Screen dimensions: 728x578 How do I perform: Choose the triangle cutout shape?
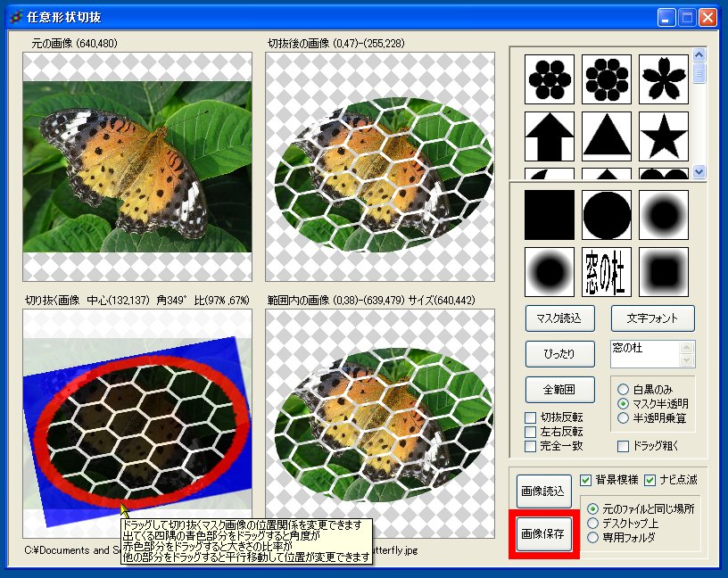point(606,138)
